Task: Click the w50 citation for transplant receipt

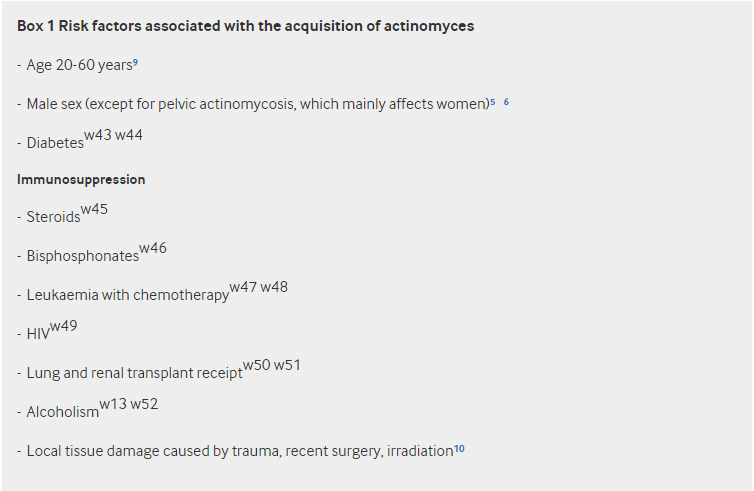Action: click(x=256, y=365)
